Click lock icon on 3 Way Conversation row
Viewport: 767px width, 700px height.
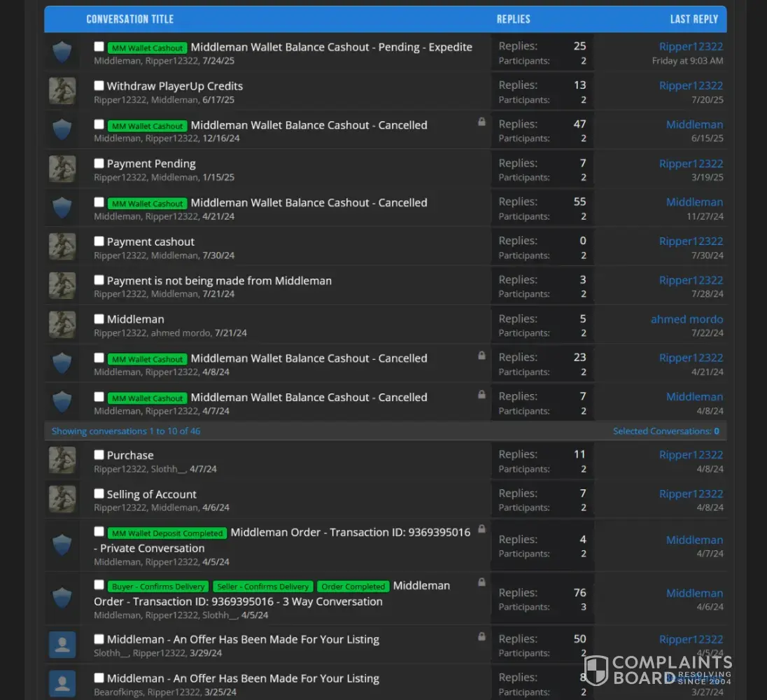(481, 582)
